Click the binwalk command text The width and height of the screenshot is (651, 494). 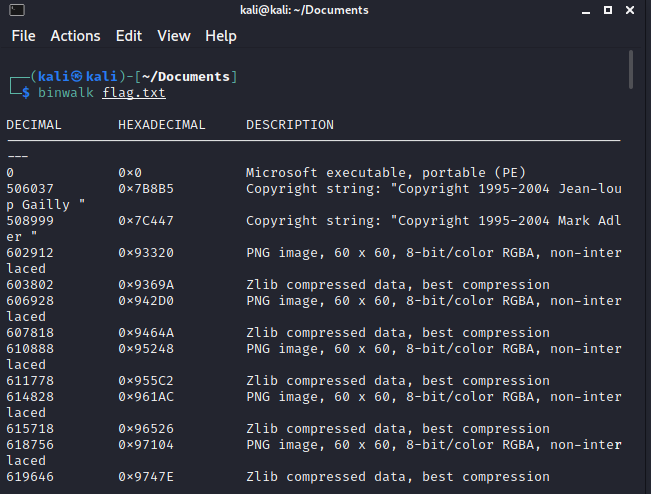click(66, 93)
